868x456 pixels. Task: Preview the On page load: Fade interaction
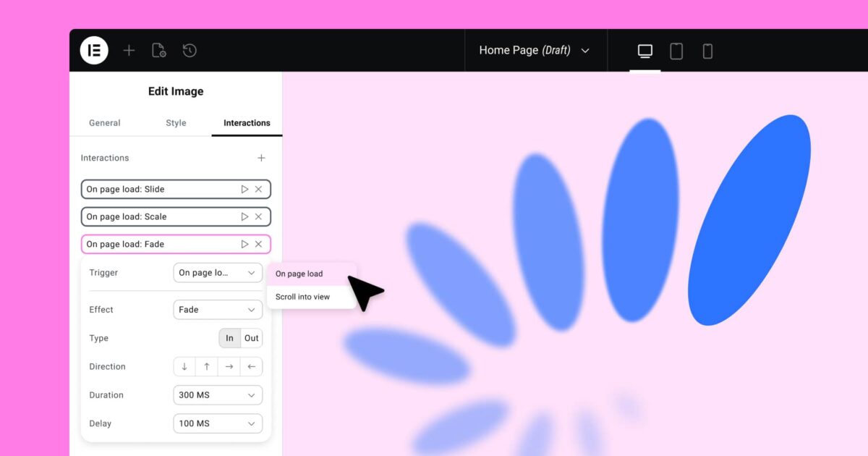click(x=244, y=244)
